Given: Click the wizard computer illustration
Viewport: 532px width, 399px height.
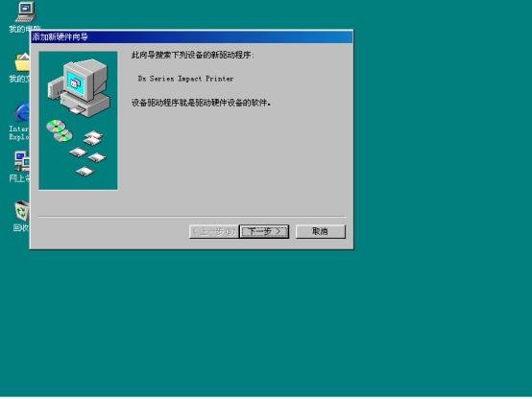Looking at the screenshot, I should 79,121.
